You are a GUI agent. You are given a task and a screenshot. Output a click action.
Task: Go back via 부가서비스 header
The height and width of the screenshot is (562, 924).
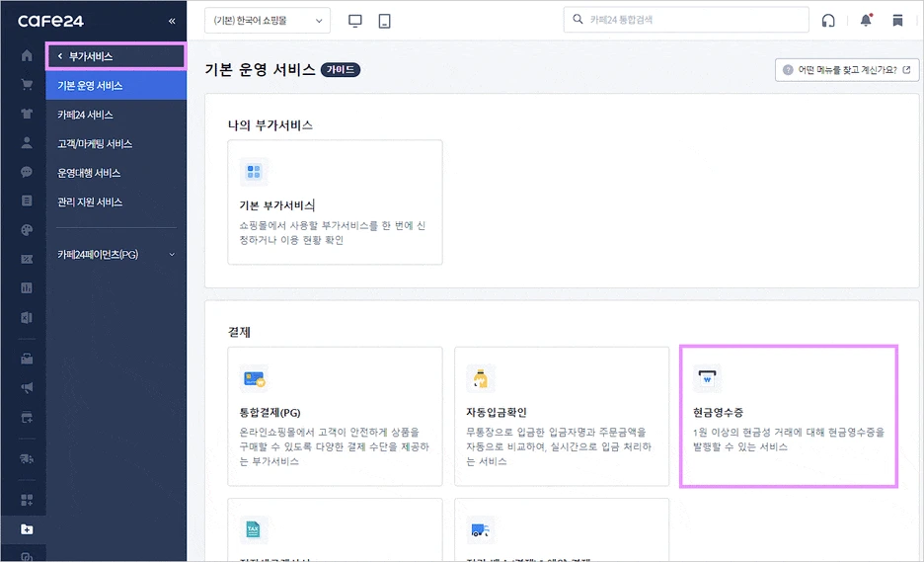click(116, 56)
